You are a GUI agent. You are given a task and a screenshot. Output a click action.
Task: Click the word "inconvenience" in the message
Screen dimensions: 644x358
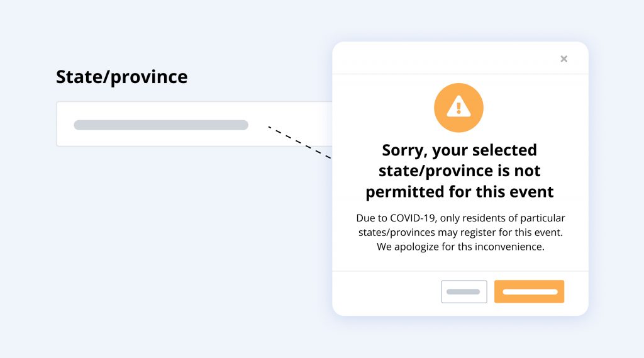click(511, 247)
